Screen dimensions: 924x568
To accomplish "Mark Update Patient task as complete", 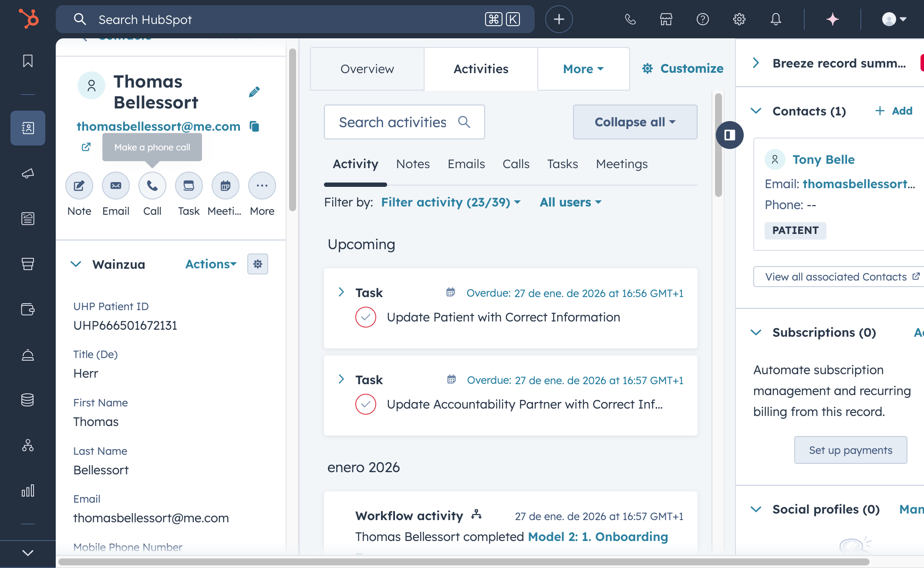I will pyautogui.click(x=366, y=317).
